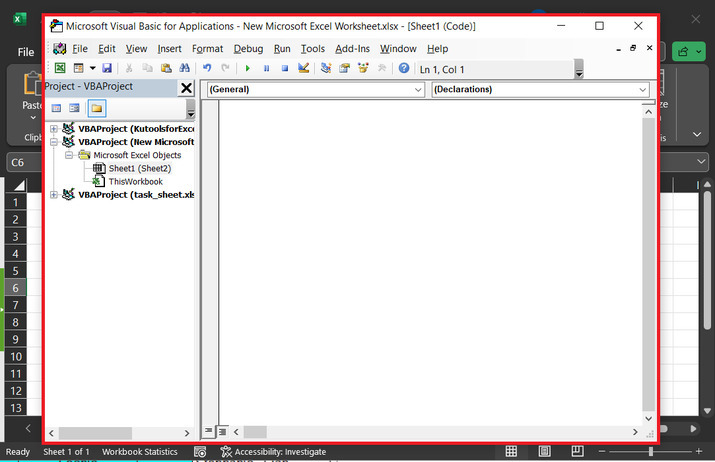The image size is (715, 462).
Task: Click Workbook Statistics in Excel status bar
Action: pos(140,452)
